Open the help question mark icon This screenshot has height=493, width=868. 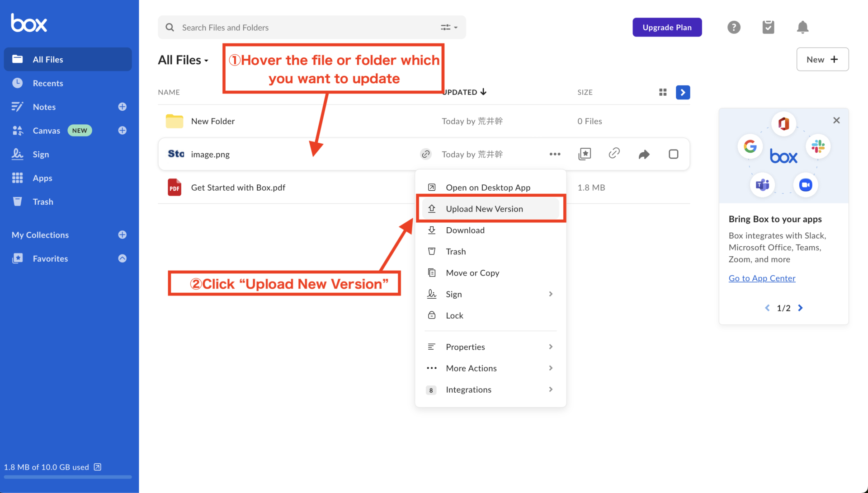(x=734, y=28)
